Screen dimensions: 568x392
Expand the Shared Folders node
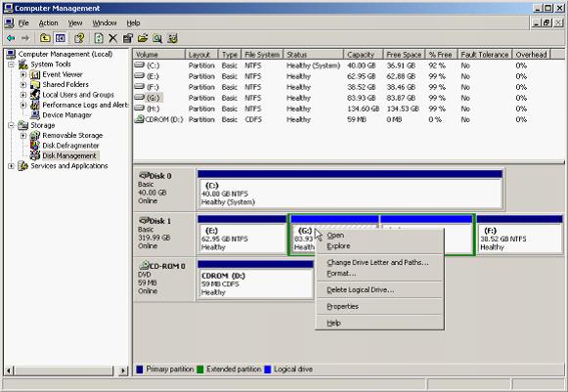(23, 85)
